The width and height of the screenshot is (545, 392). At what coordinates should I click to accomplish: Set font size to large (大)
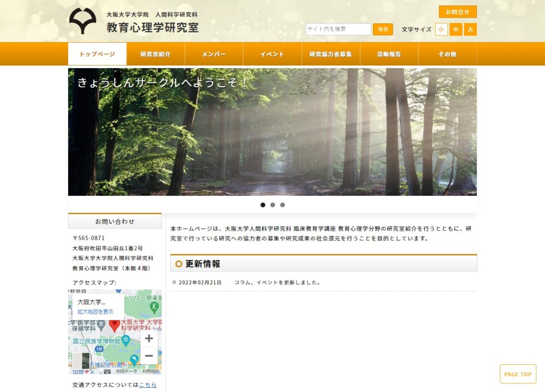coord(470,30)
